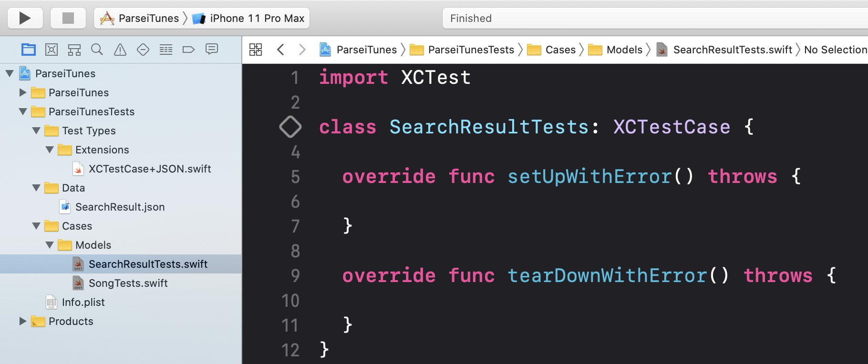Click line number 5 in gutter
868x364 pixels.
coord(295,177)
